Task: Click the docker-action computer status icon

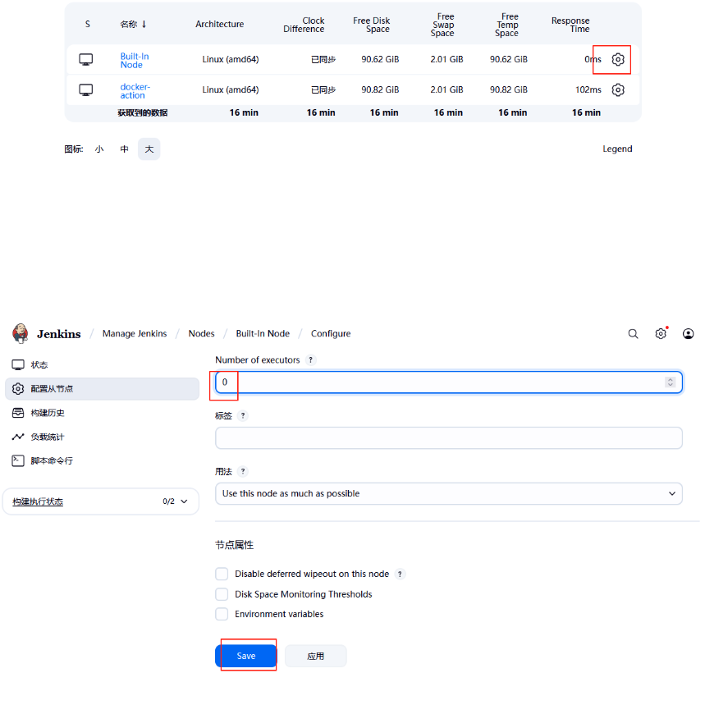Action: pos(86,89)
